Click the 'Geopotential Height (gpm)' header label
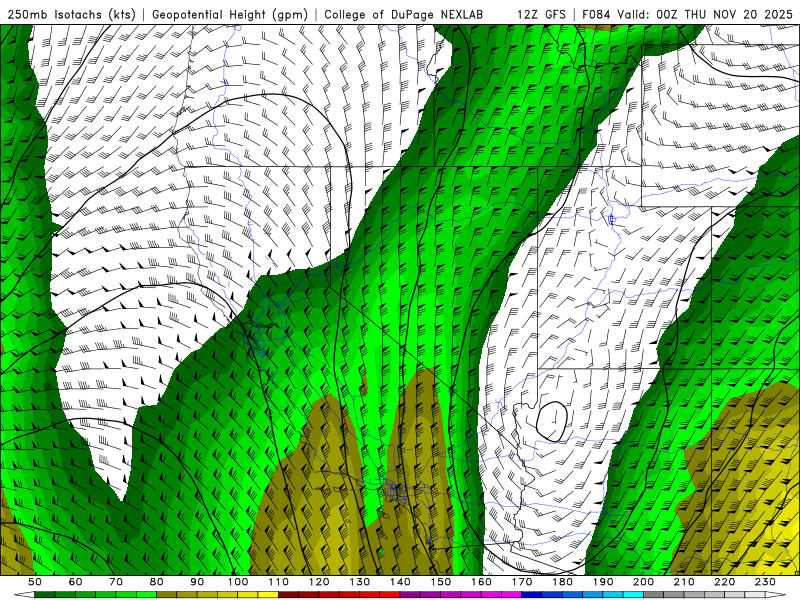Screen dimensions: 800x600 (x=230, y=14)
